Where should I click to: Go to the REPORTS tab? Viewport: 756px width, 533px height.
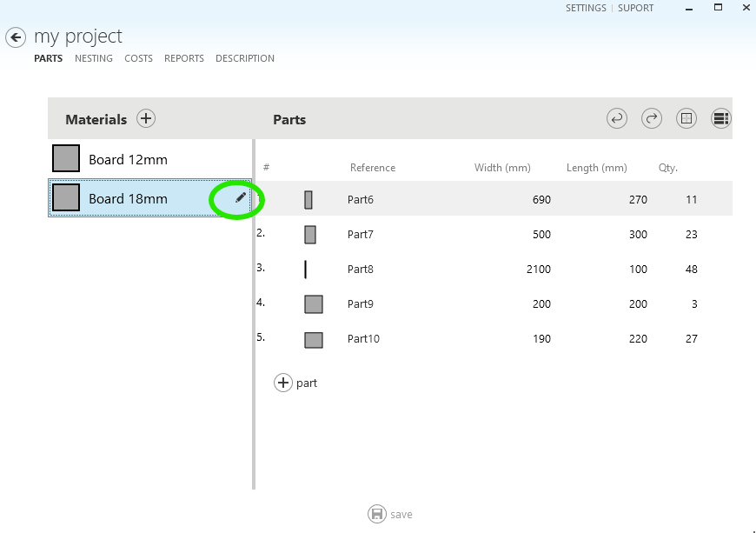(x=184, y=58)
